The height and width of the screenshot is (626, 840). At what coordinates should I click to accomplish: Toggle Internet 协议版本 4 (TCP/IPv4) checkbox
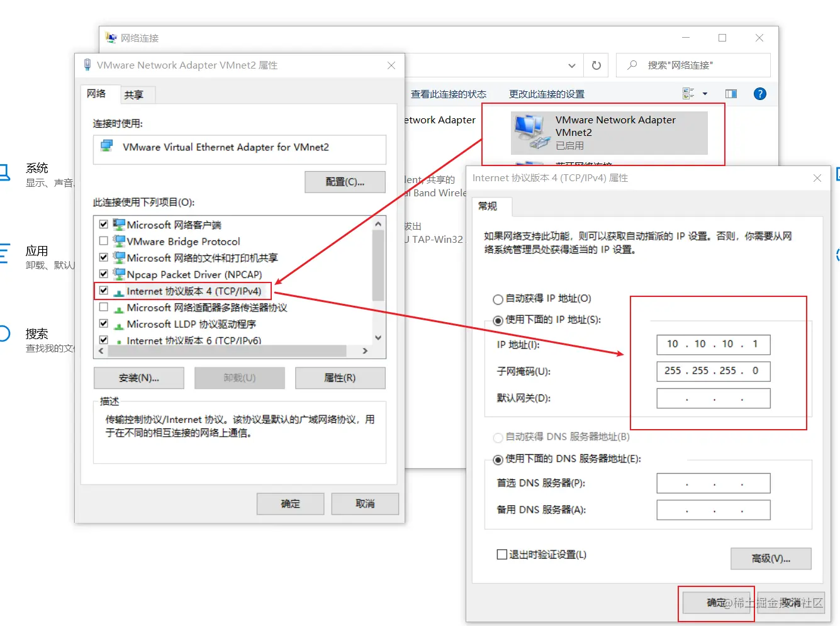click(x=104, y=291)
